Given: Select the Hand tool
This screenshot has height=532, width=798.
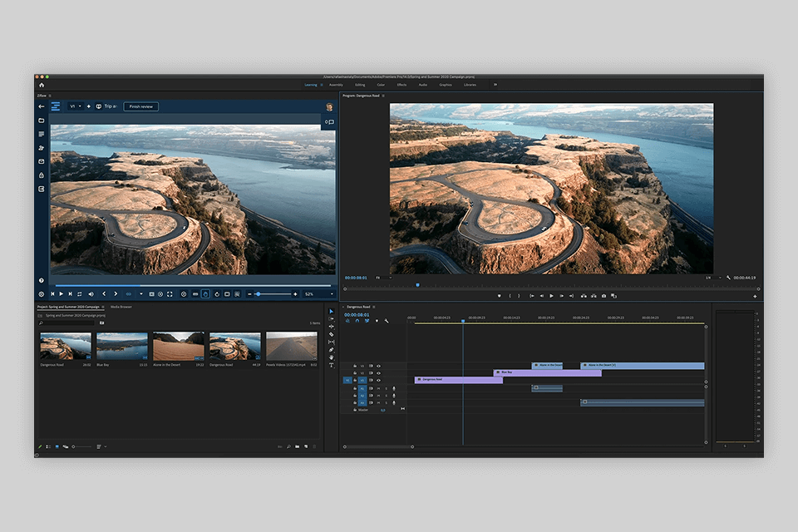Looking at the screenshot, I should tap(332, 357).
